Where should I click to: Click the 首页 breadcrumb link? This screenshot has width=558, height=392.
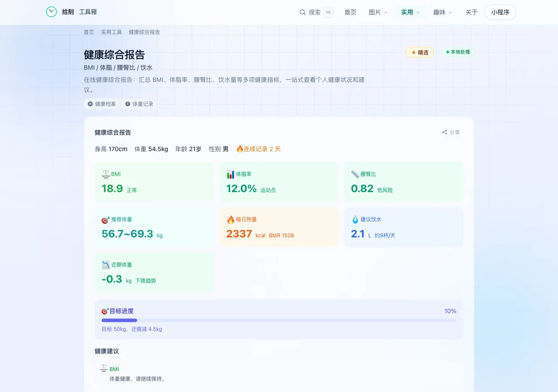[x=89, y=32]
